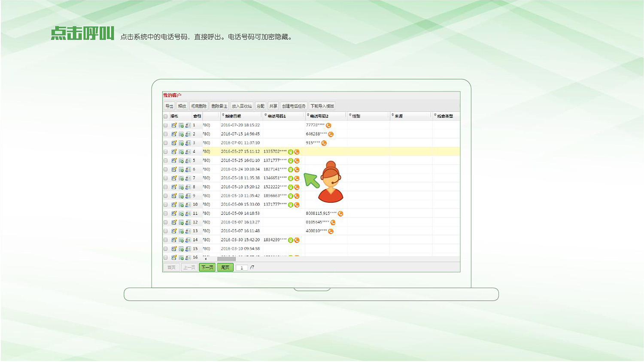Click the 导出 toolbar button

pyautogui.click(x=169, y=106)
